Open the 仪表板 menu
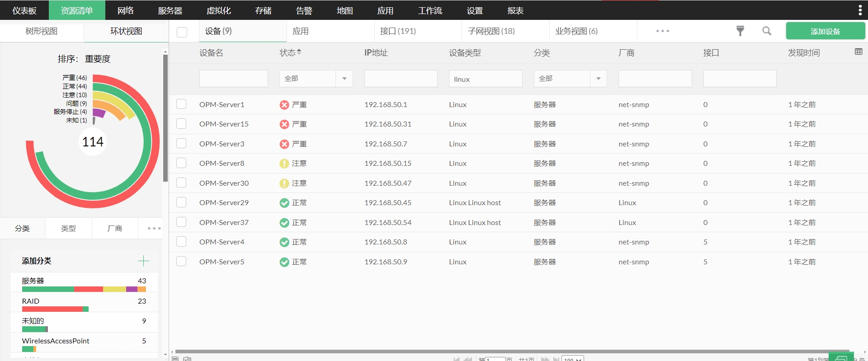 click(24, 10)
